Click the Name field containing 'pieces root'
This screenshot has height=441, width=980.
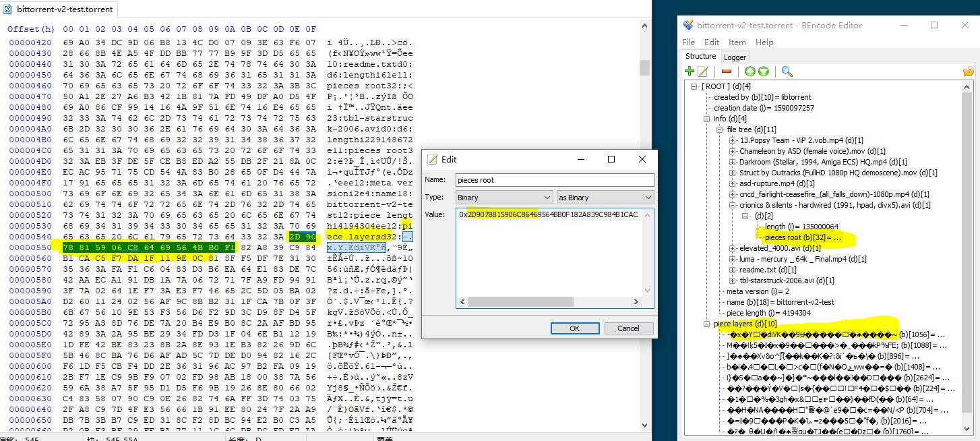coord(555,180)
